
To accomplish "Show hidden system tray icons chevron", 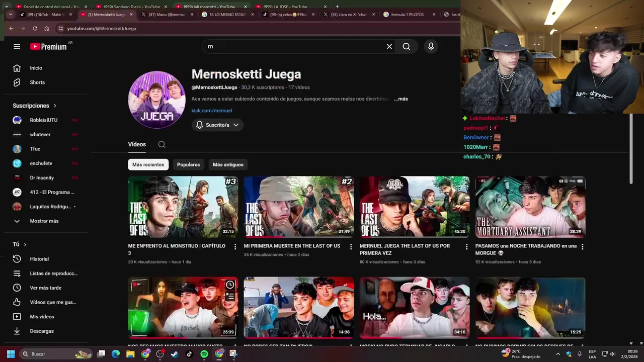I will 557,354.
